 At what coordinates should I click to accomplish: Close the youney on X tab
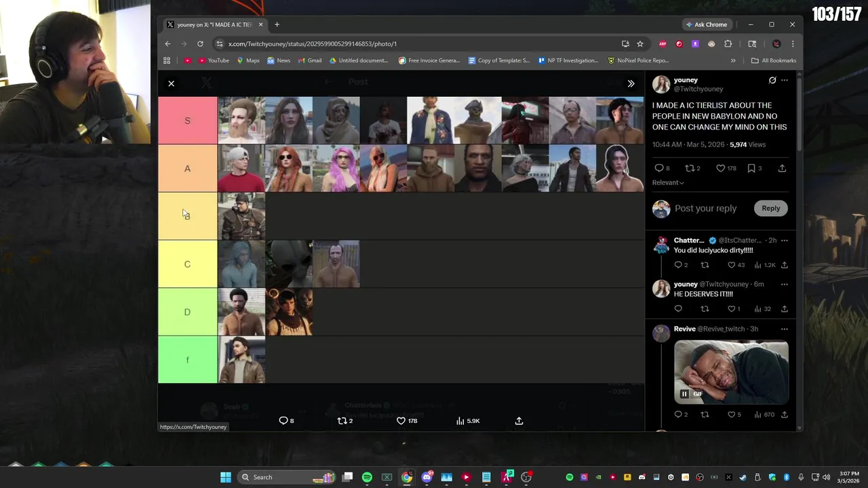[260, 24]
